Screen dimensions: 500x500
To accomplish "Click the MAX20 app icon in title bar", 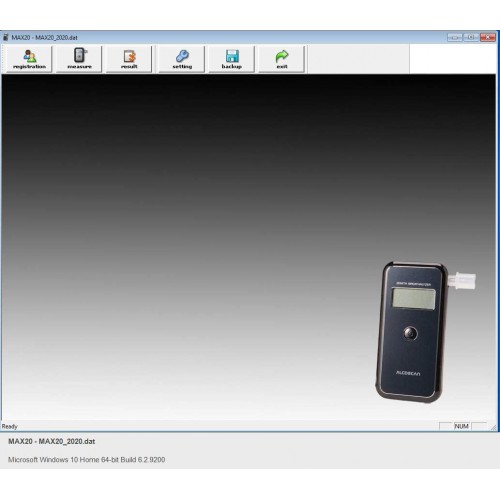I will coord(6,37).
